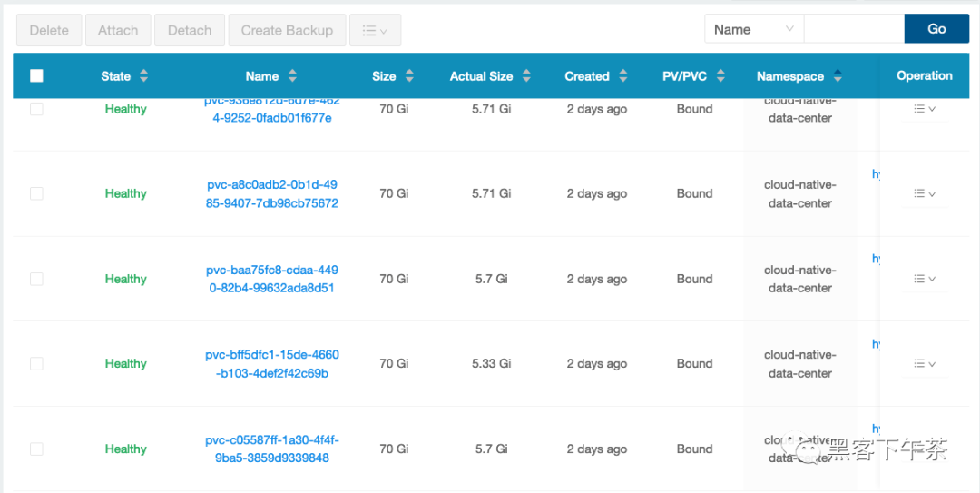The width and height of the screenshot is (980, 493).
Task: Sort by Size using its sort arrows
Action: (x=409, y=76)
